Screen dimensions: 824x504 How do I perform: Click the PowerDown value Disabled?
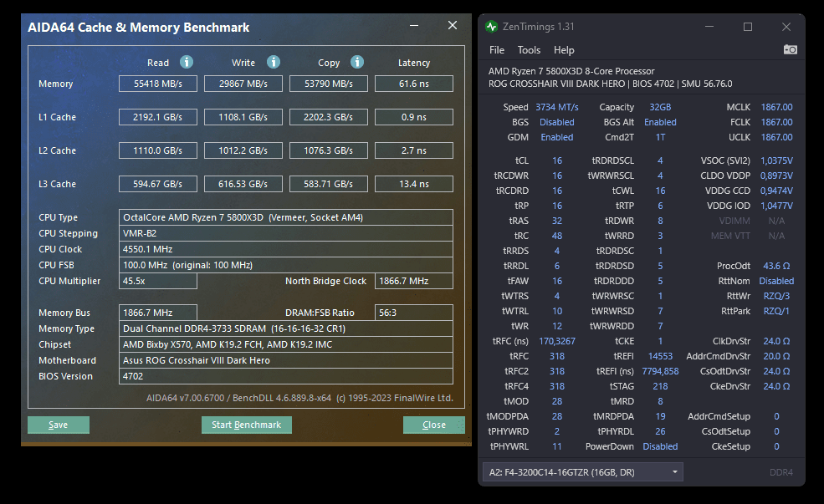(x=660, y=447)
